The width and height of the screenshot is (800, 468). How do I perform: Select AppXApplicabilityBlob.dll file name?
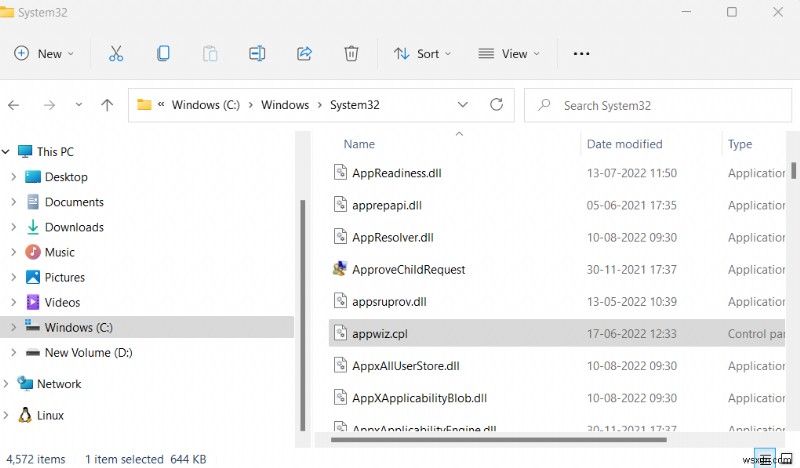[x=419, y=398]
